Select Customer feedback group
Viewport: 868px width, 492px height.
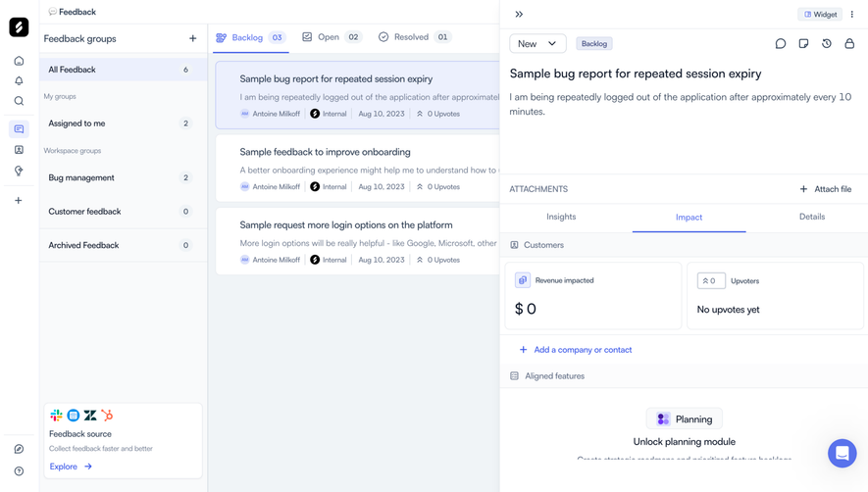click(x=123, y=212)
